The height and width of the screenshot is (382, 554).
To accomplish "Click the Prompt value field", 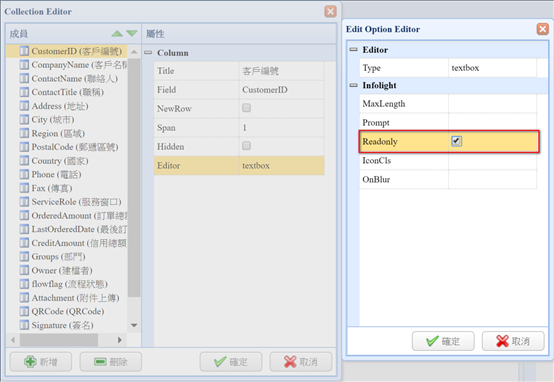I will click(492, 122).
